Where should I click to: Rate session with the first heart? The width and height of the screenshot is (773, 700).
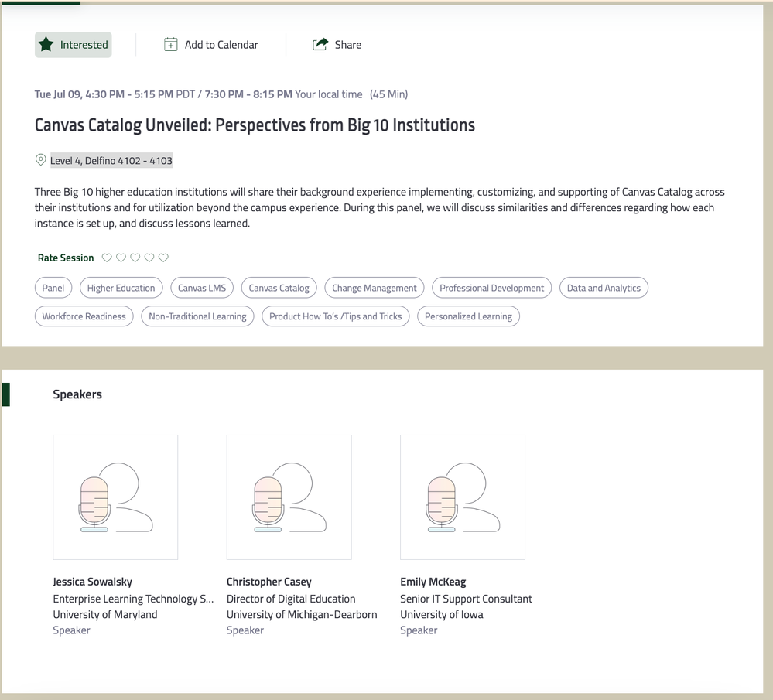[107, 258]
